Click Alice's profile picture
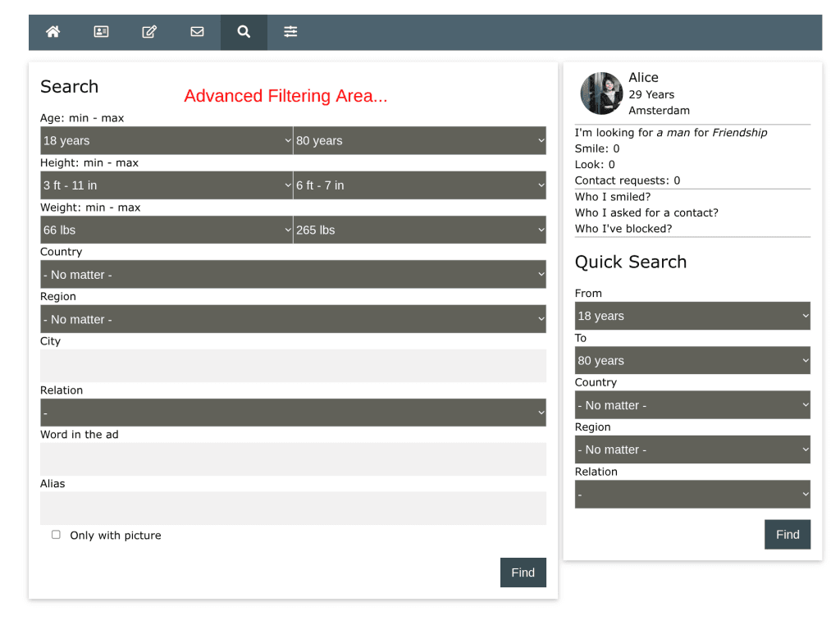The height and width of the screenshot is (625, 840). 601,94
